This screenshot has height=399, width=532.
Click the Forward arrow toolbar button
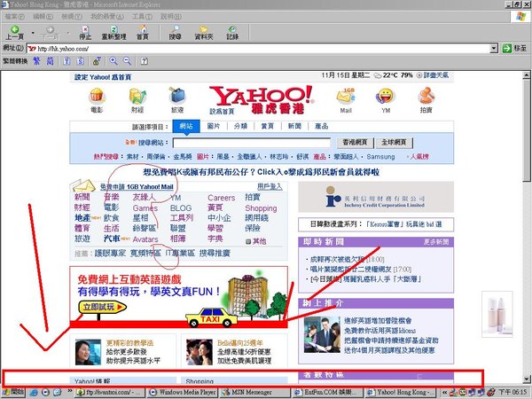pos(50,33)
